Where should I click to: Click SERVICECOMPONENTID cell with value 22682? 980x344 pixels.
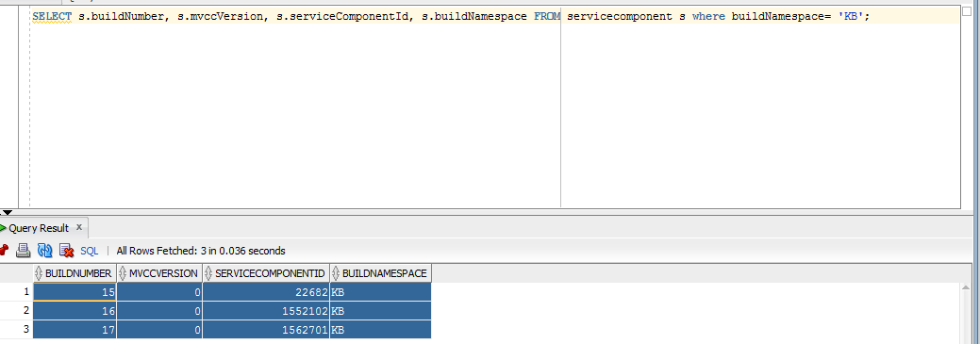(x=266, y=291)
